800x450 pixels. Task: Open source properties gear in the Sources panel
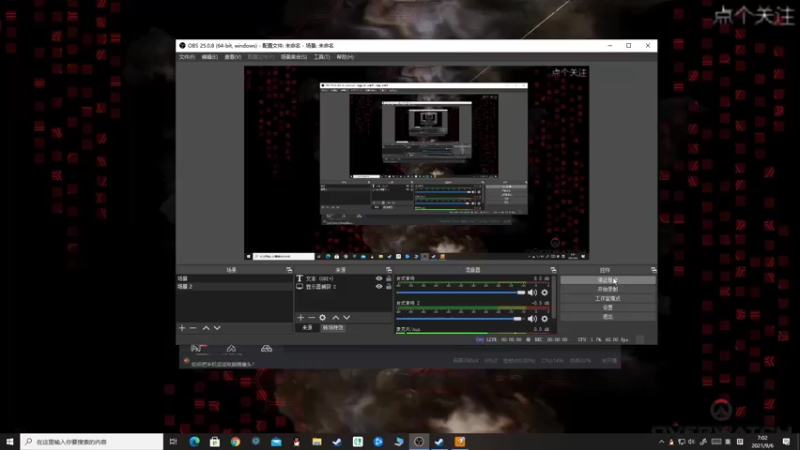[322, 317]
